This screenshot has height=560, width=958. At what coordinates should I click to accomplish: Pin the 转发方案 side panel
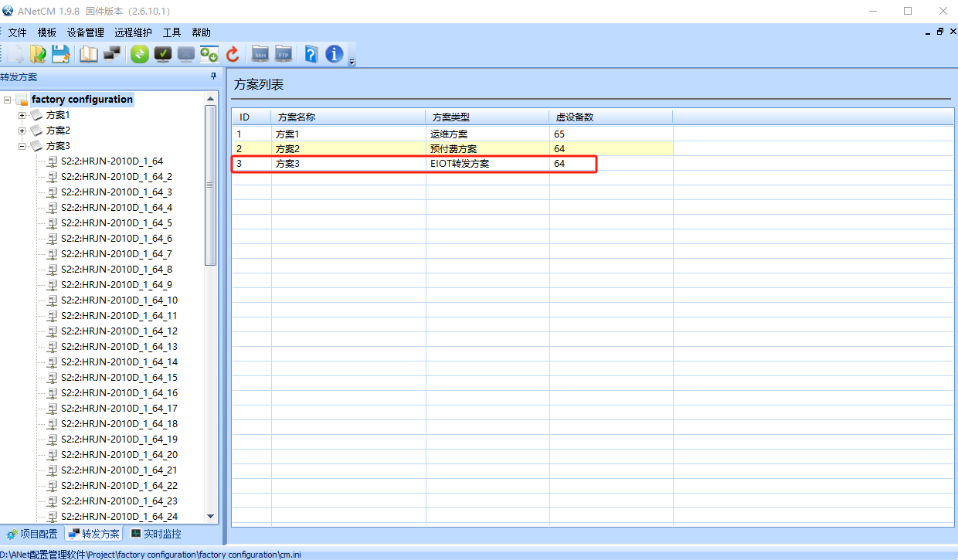213,76
